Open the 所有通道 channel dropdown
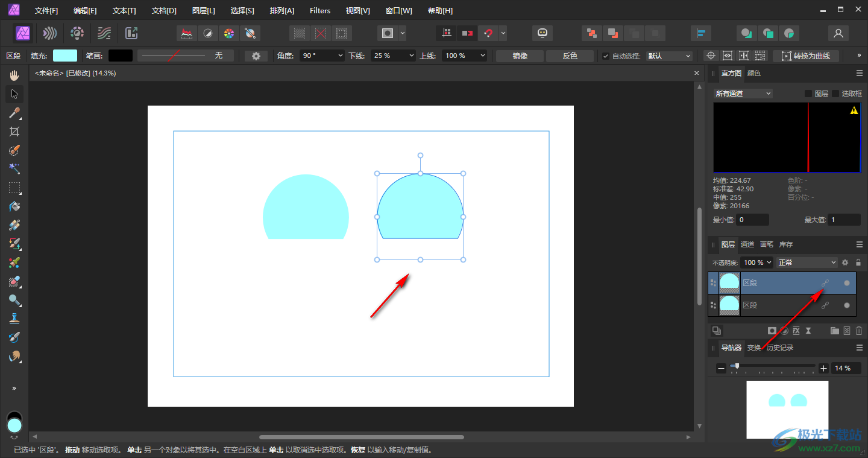The width and height of the screenshot is (868, 458). point(743,94)
